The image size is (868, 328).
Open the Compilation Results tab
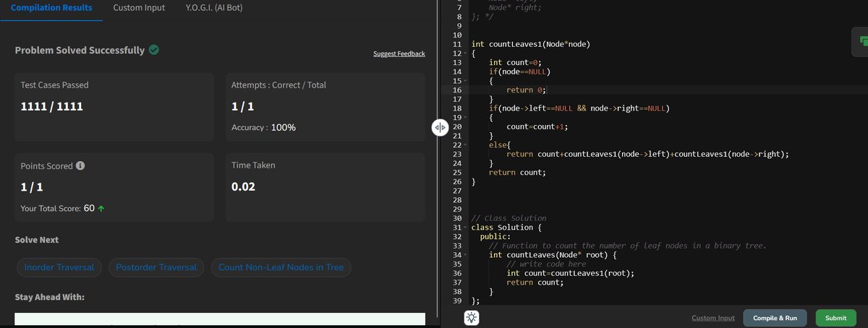(x=52, y=8)
